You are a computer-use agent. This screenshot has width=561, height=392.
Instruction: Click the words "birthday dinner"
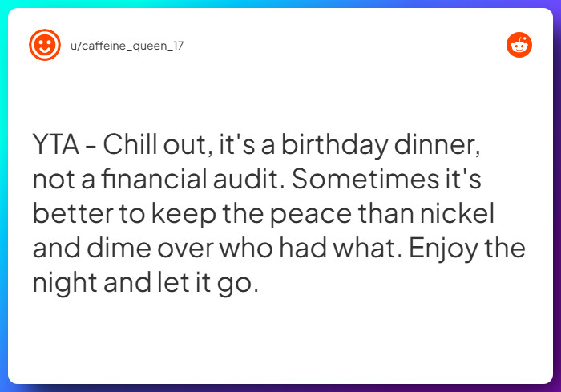pos(381,144)
